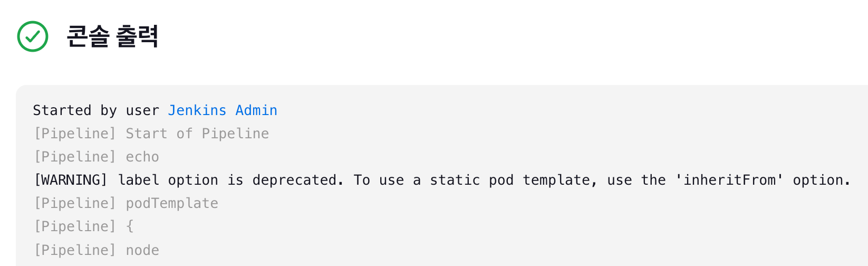This screenshot has width=868, height=266.
Task: Click the 'Started by user' text
Action: pos(95,110)
